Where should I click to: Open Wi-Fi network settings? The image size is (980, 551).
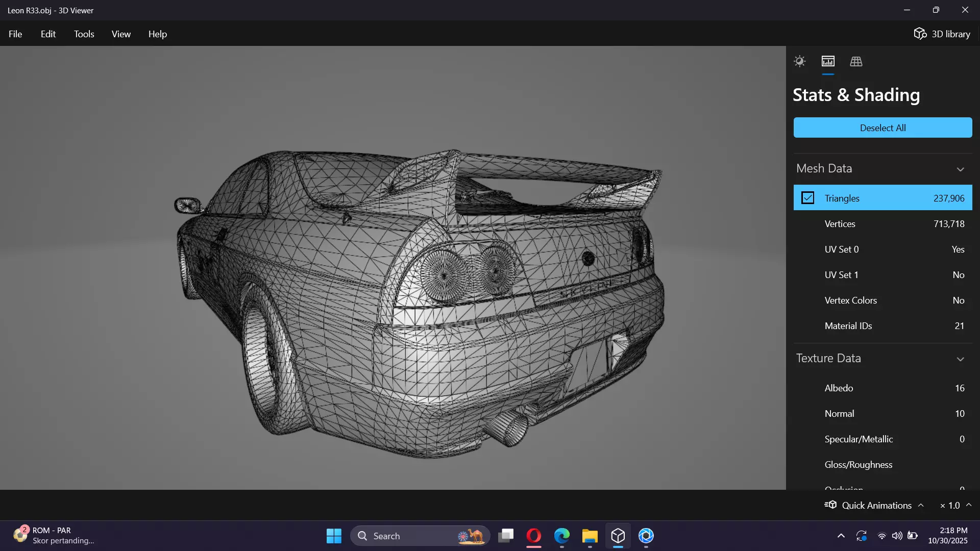(x=881, y=536)
